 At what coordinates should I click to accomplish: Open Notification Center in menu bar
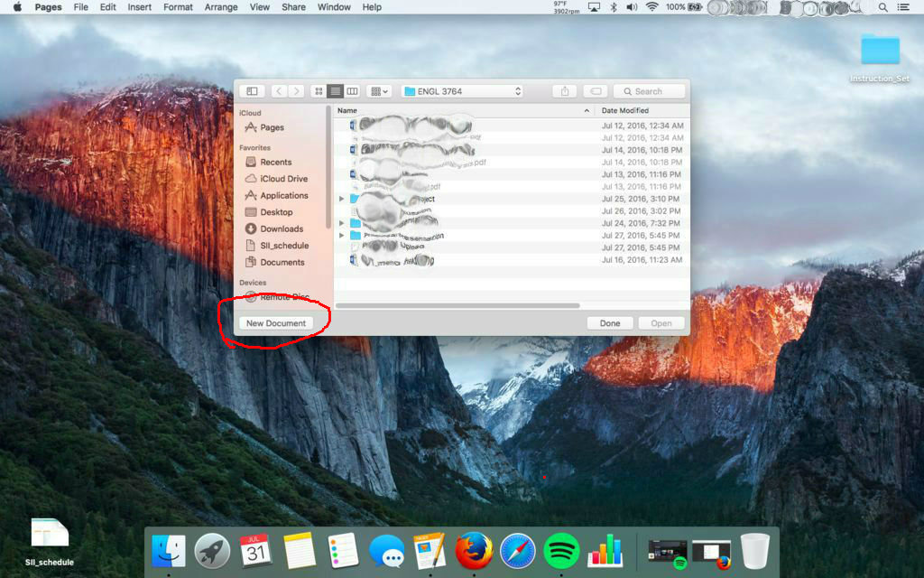click(902, 7)
